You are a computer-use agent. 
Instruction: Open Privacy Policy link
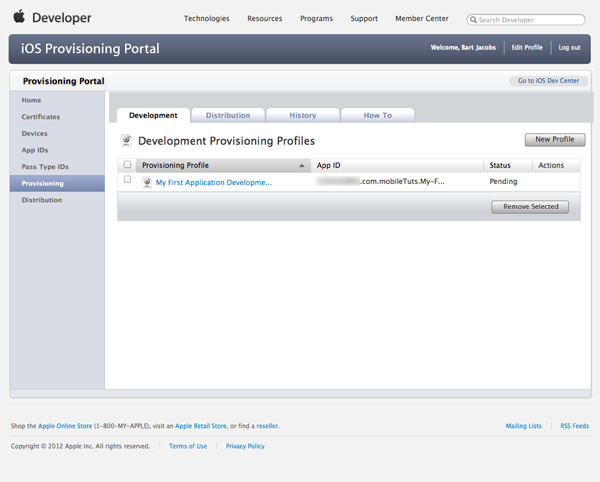[245, 446]
